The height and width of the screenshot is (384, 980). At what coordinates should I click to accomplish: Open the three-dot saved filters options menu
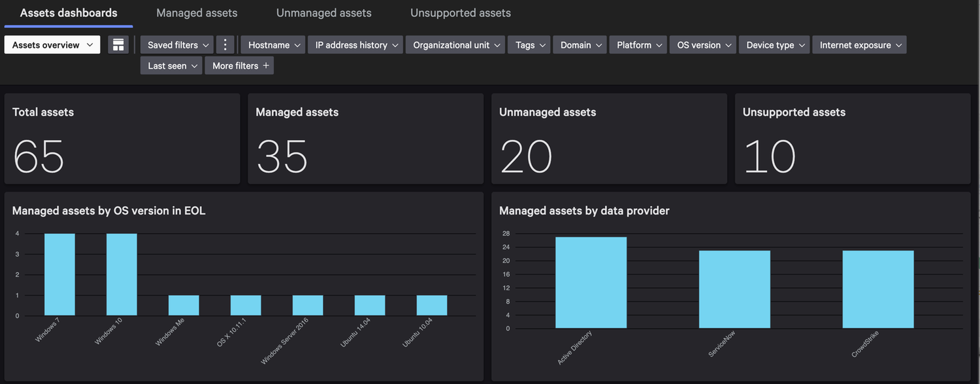[225, 44]
